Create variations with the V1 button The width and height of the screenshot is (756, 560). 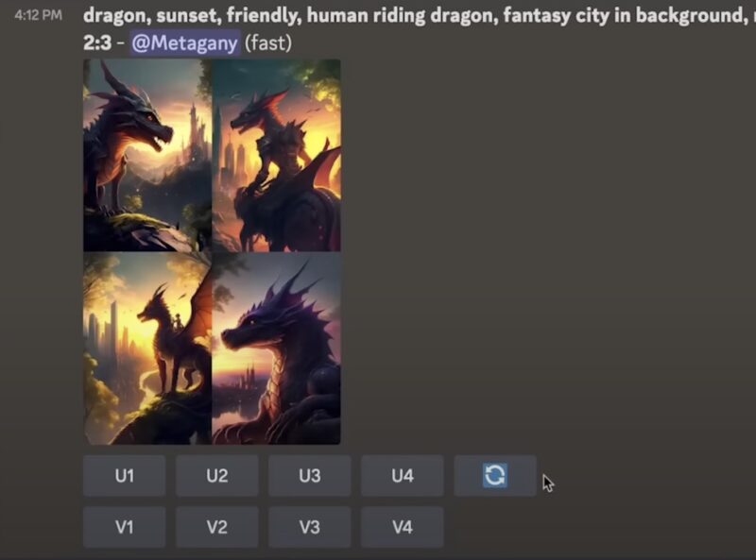(x=125, y=527)
